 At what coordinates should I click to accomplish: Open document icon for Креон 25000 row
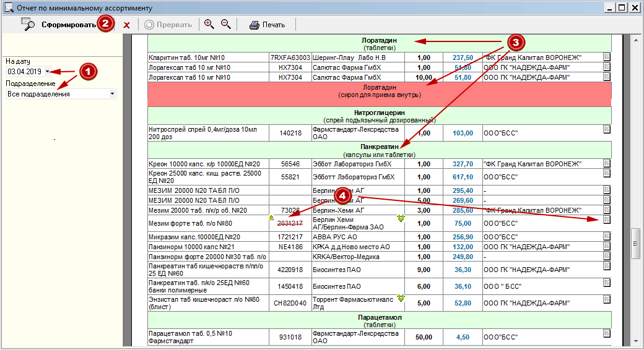coord(607,173)
